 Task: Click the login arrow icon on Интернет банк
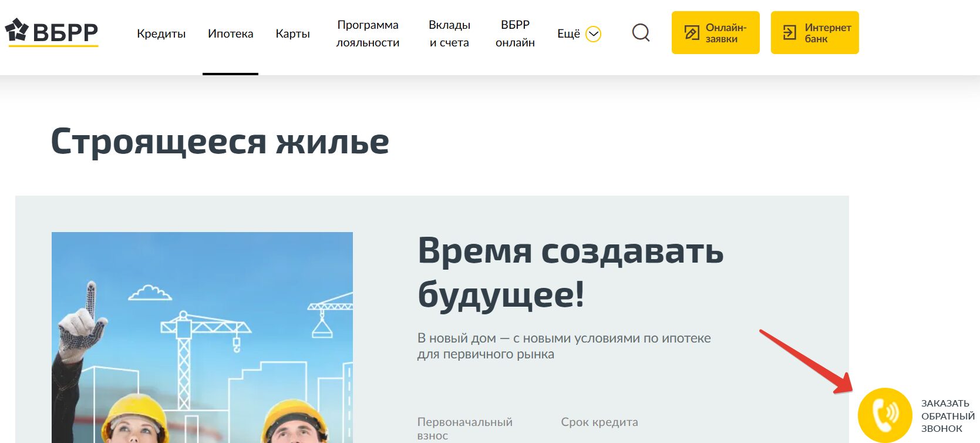[x=790, y=33]
